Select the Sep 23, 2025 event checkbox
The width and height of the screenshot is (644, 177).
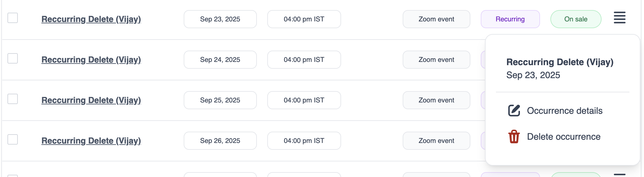(x=13, y=18)
